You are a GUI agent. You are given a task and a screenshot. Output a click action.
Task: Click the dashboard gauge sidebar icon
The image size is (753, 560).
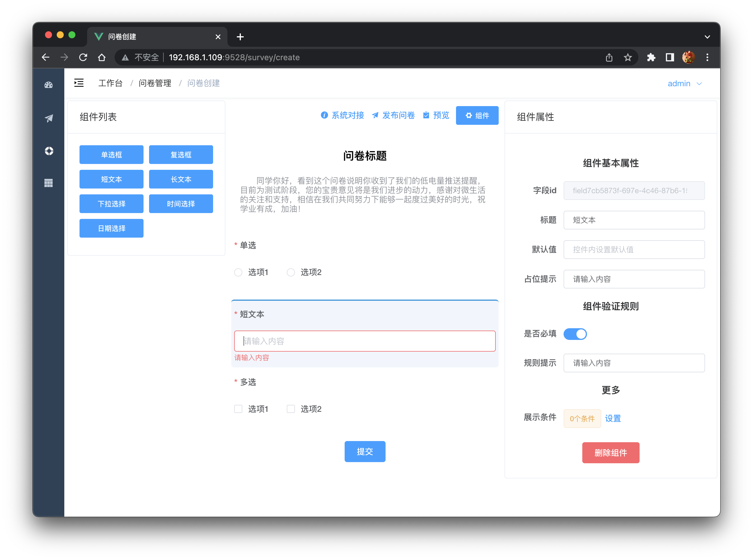[49, 85]
